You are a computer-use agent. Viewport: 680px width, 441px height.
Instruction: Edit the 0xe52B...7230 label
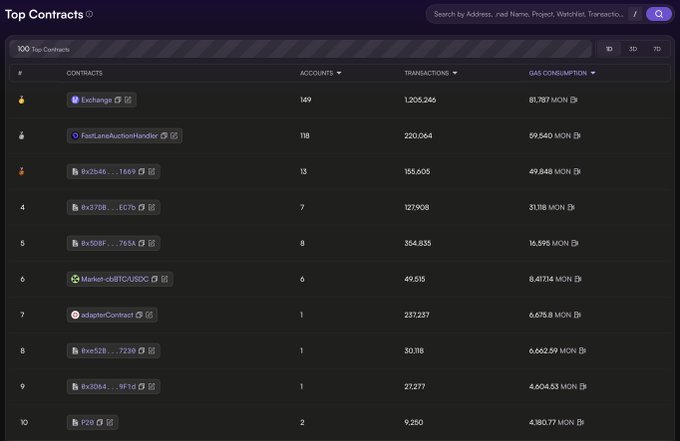[151, 351]
